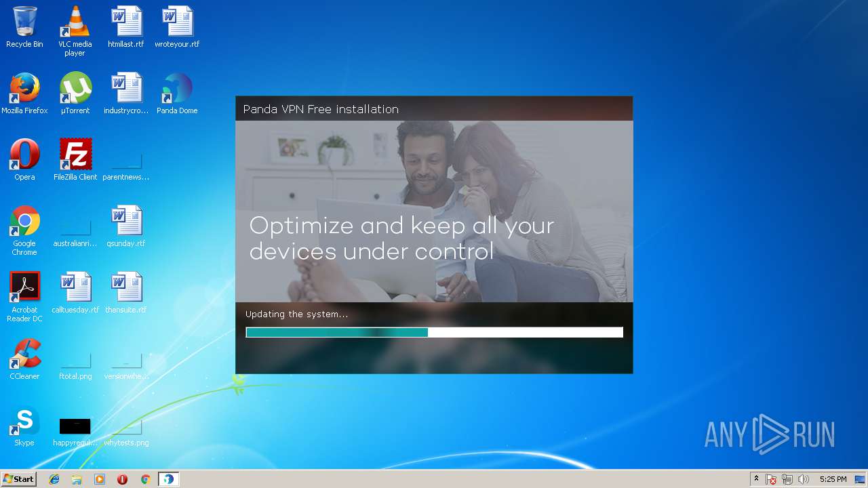
Task: Select versionwhe... file icon
Action: pos(126,361)
